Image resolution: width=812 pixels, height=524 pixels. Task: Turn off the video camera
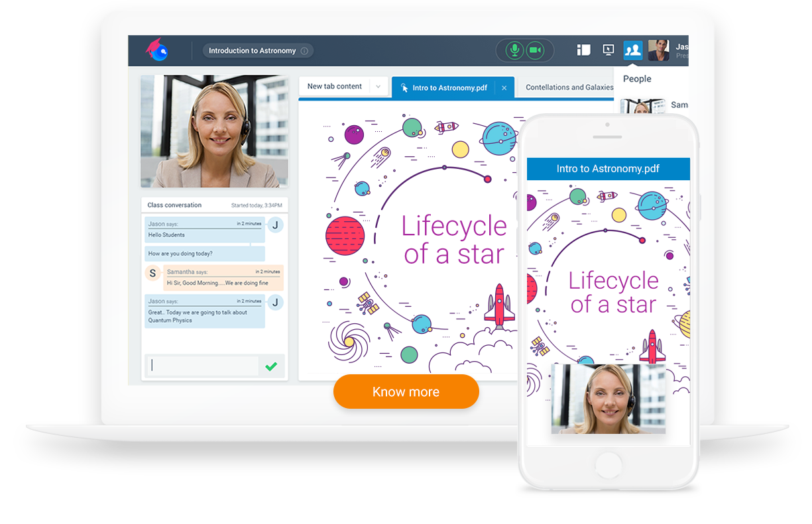coord(534,50)
